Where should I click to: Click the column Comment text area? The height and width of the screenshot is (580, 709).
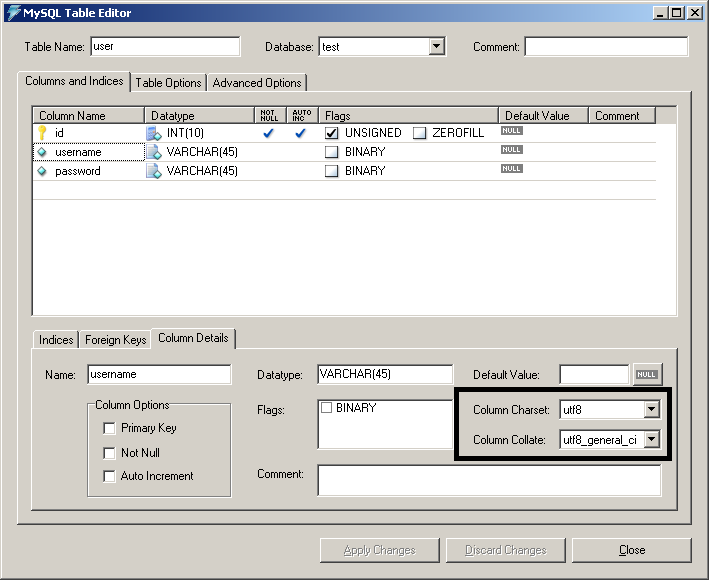[x=489, y=480]
